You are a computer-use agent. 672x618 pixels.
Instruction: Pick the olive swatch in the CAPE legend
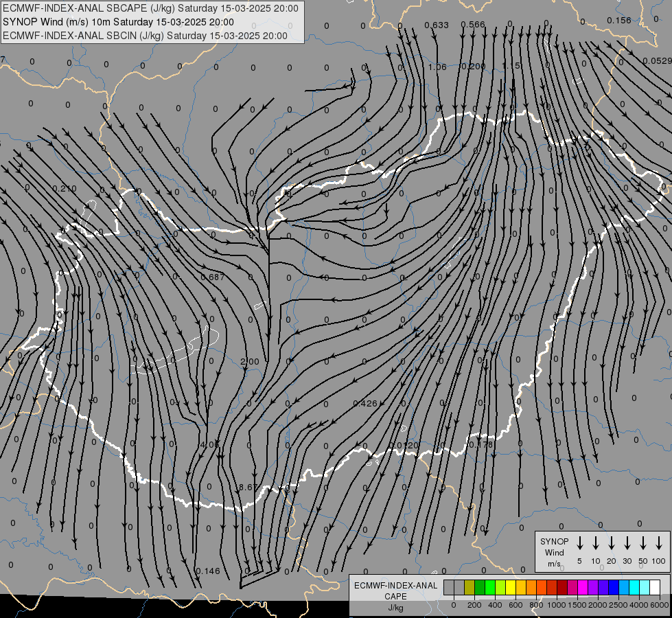pyautogui.click(x=470, y=587)
